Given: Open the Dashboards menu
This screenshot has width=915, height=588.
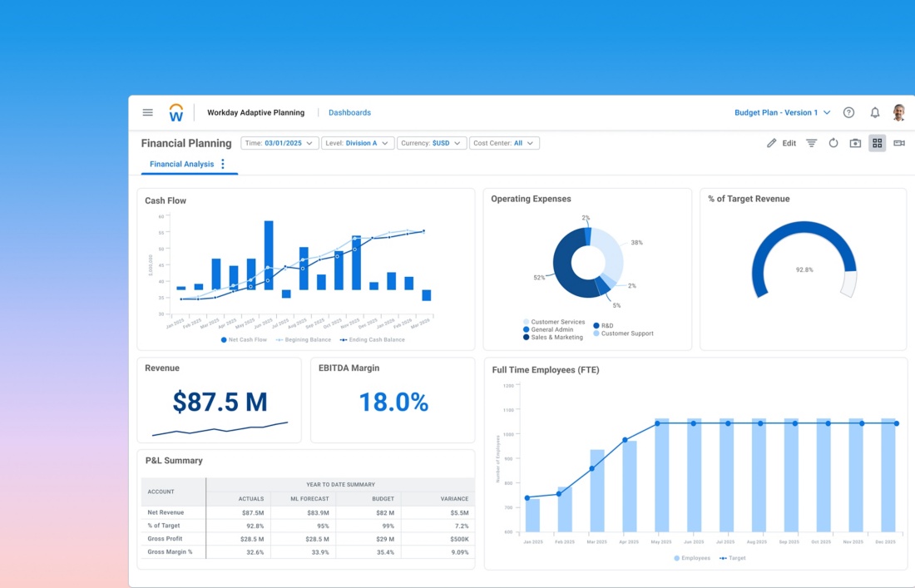Looking at the screenshot, I should click(x=349, y=112).
